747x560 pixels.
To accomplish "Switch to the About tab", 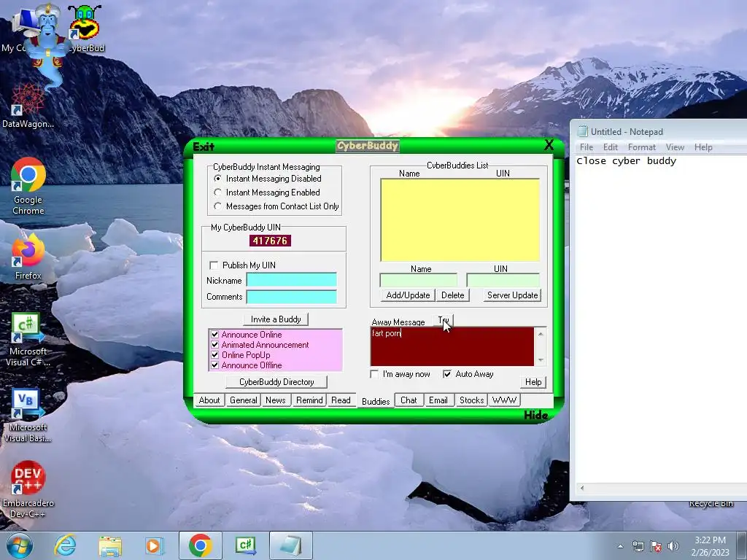I will tap(209, 400).
